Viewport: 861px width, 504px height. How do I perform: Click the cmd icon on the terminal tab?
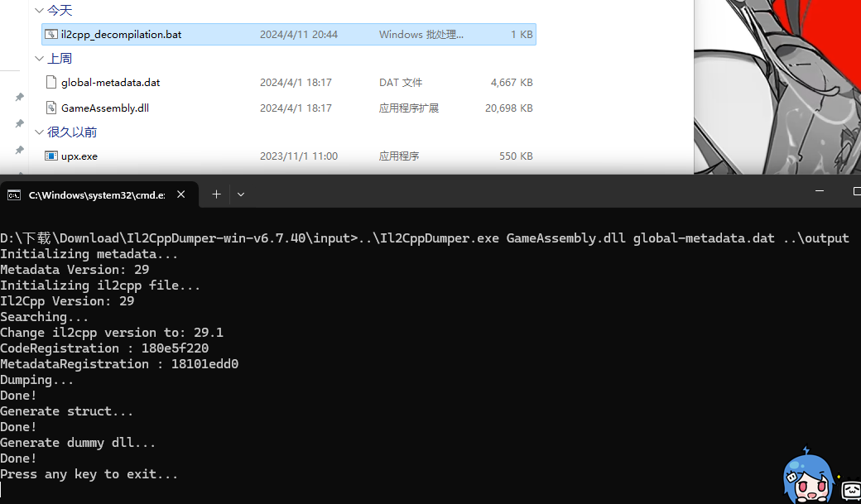click(x=13, y=194)
